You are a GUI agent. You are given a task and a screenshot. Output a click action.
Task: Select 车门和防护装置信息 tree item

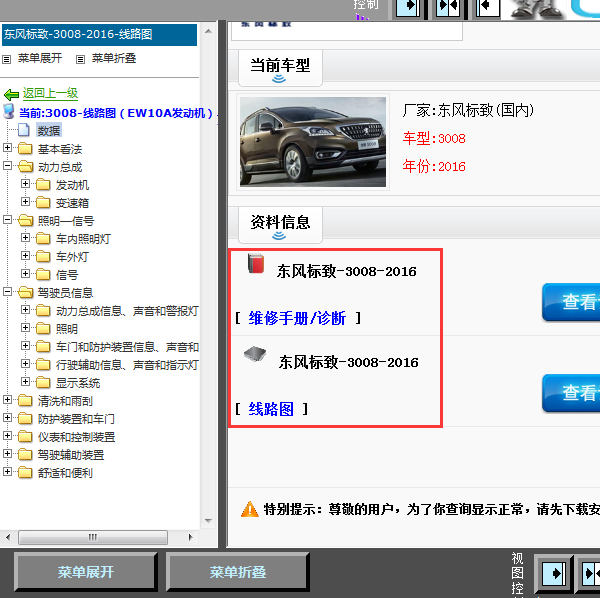pos(127,347)
